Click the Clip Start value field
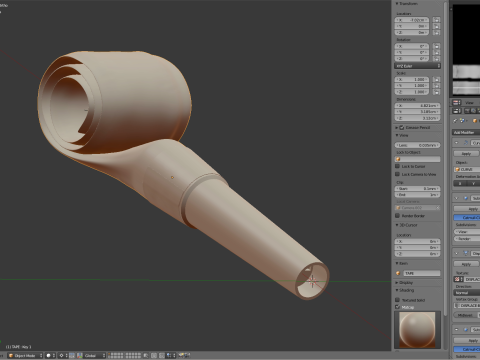Screen dimensions: 480x360 pos(417,189)
